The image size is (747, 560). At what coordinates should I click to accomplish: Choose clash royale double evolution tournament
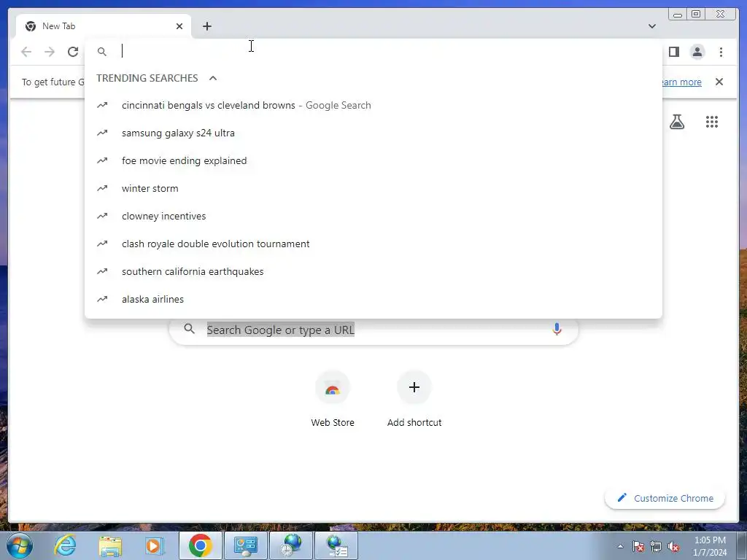pos(373,244)
